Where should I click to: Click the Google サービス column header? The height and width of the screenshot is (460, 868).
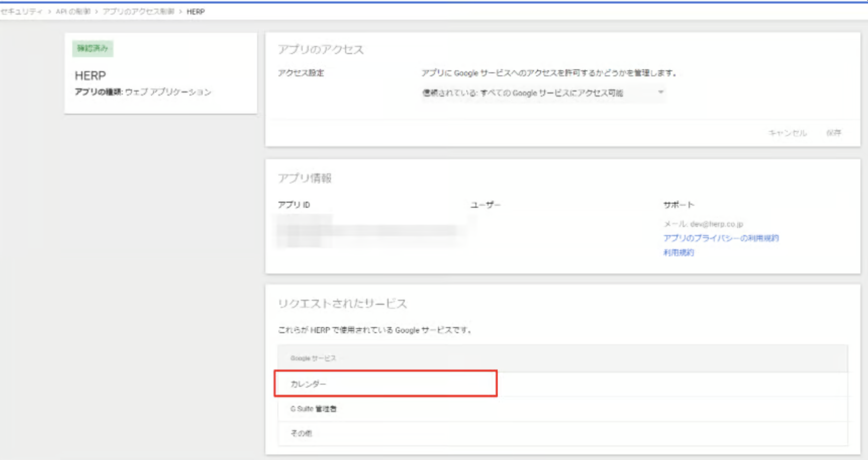click(313, 358)
